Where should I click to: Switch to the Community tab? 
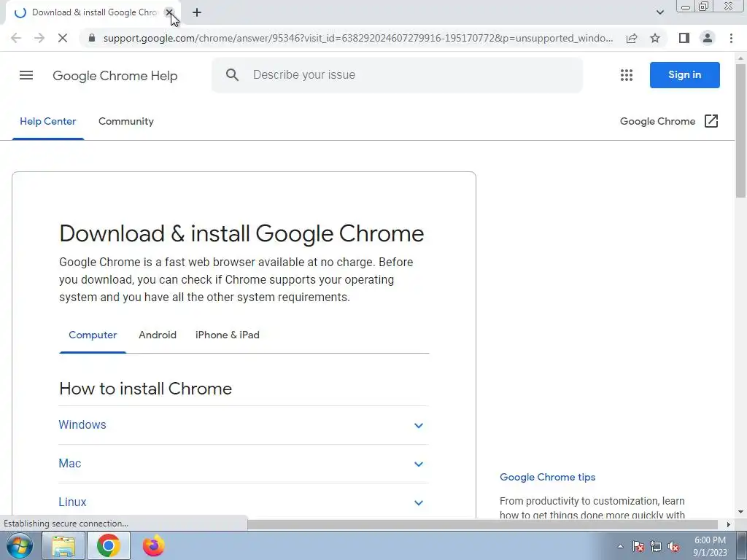point(125,122)
